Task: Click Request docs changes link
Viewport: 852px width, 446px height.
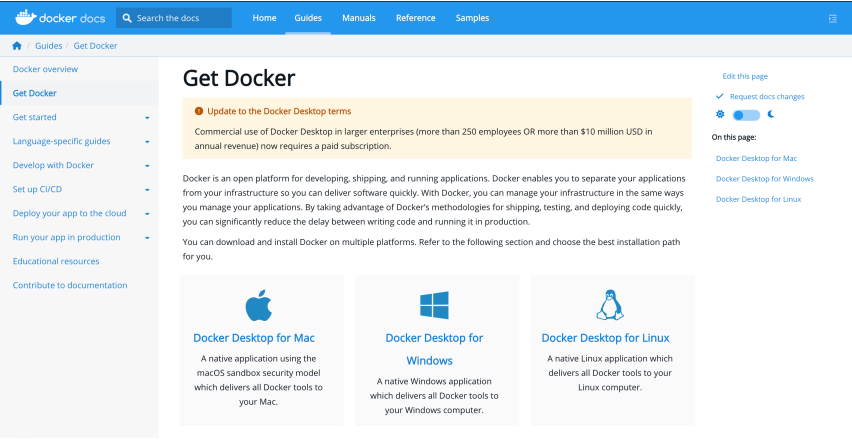Action: 767,96
